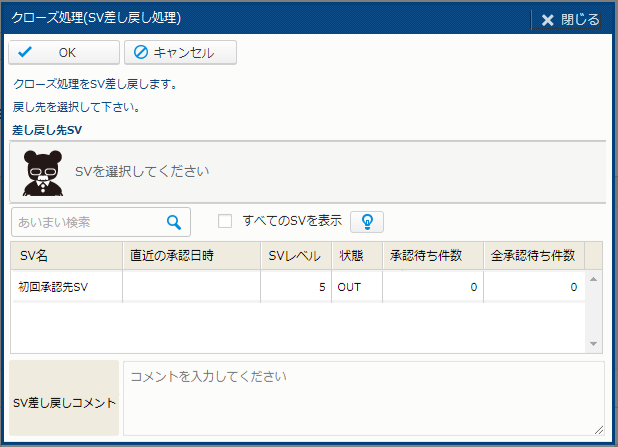Sort by 承認待ち件数 column header
This screenshot has width=618, height=447.
click(x=432, y=256)
